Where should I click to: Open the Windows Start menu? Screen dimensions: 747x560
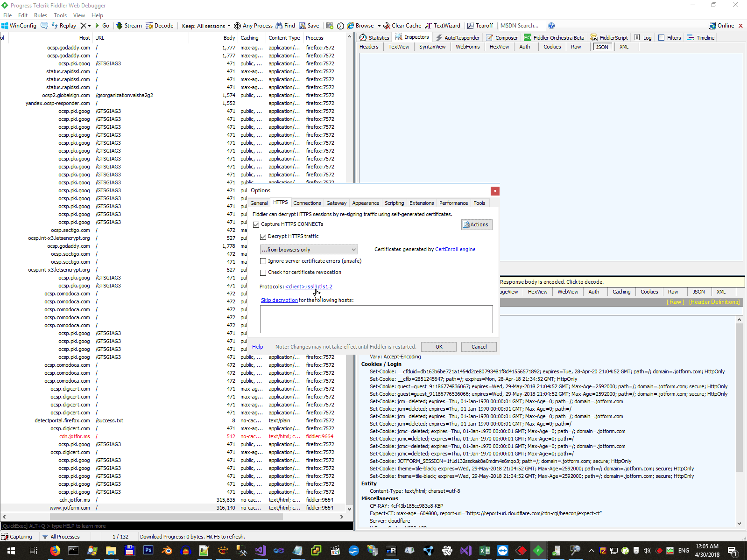click(11, 551)
